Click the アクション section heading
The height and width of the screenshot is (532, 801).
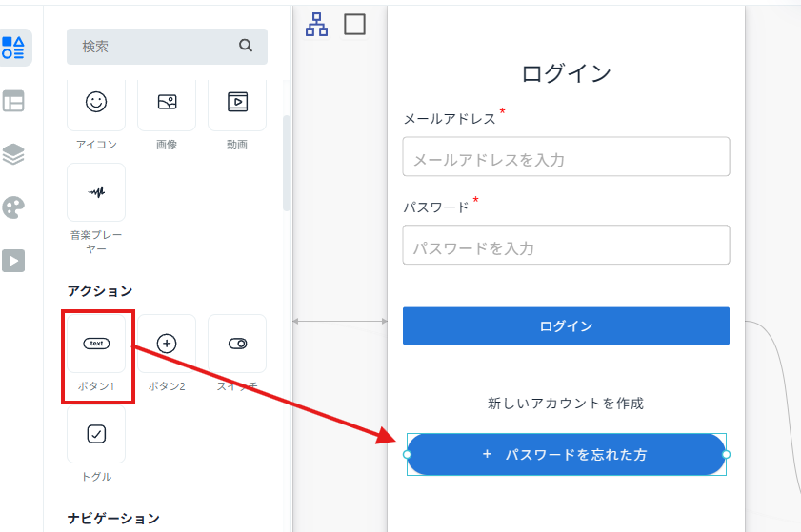coord(100,291)
